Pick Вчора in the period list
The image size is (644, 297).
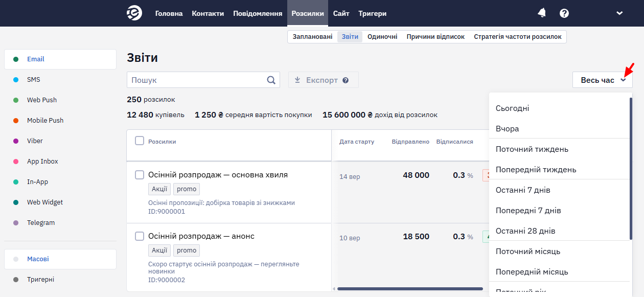point(559,129)
